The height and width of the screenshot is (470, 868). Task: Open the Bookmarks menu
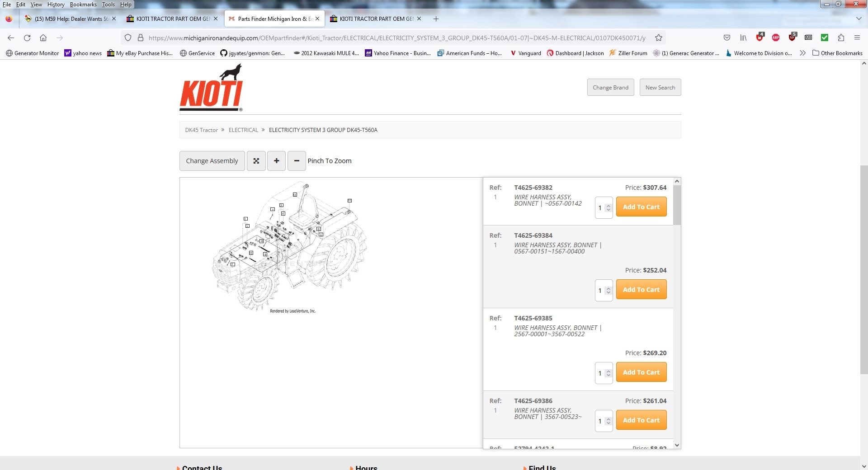[83, 5]
